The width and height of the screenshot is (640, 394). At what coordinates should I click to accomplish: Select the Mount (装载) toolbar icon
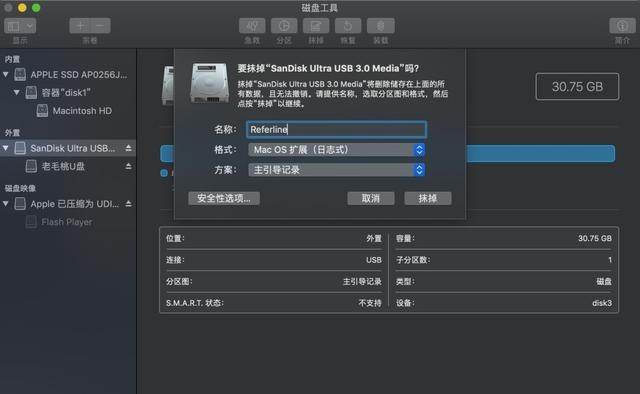pos(380,26)
